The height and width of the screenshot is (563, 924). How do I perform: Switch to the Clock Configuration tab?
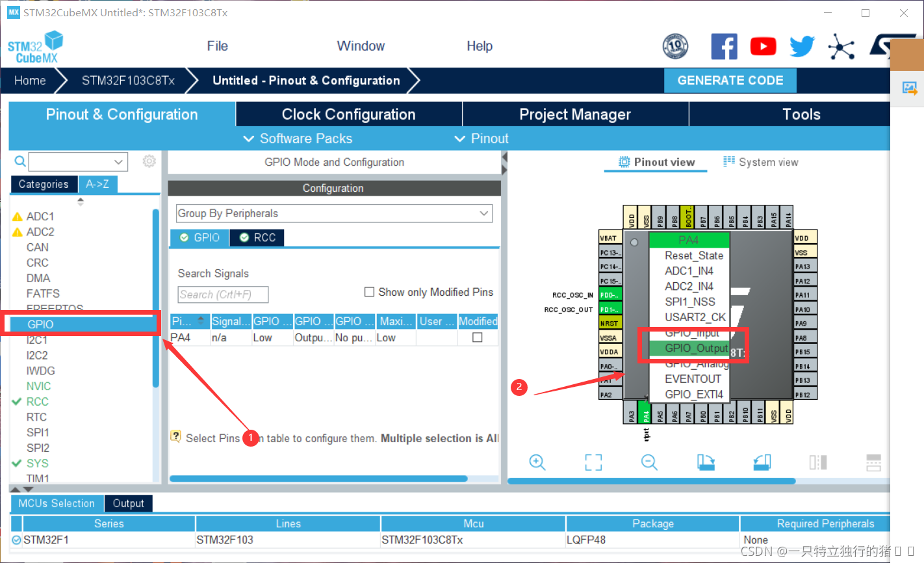(x=348, y=114)
